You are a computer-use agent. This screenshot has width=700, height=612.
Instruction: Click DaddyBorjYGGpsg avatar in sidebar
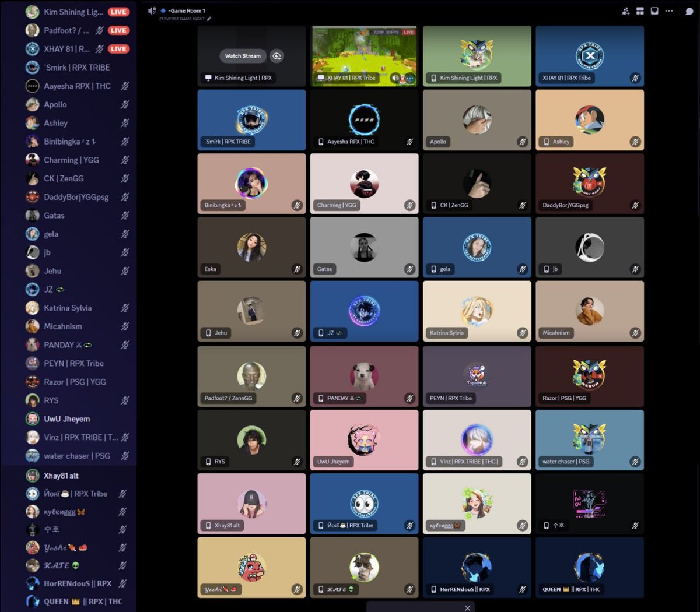[x=33, y=197]
